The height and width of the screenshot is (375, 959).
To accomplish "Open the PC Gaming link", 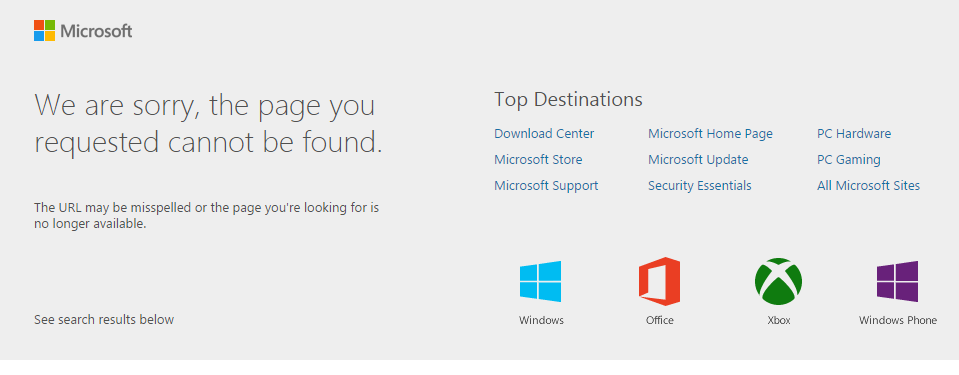I will tap(849, 160).
